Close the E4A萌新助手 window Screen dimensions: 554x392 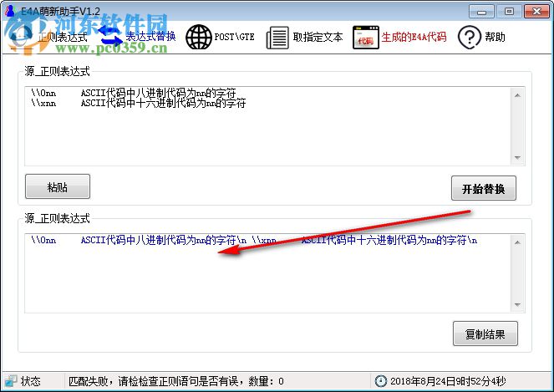point(536,12)
